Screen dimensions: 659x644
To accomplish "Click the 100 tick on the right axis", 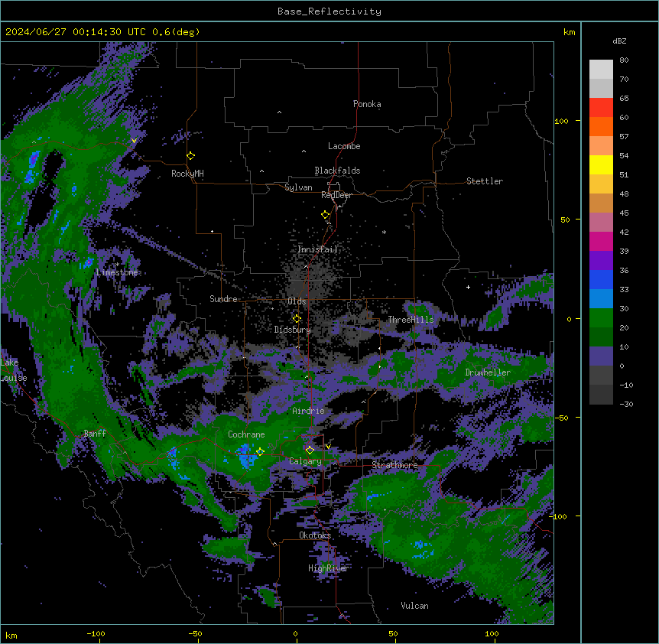I will tap(561, 121).
